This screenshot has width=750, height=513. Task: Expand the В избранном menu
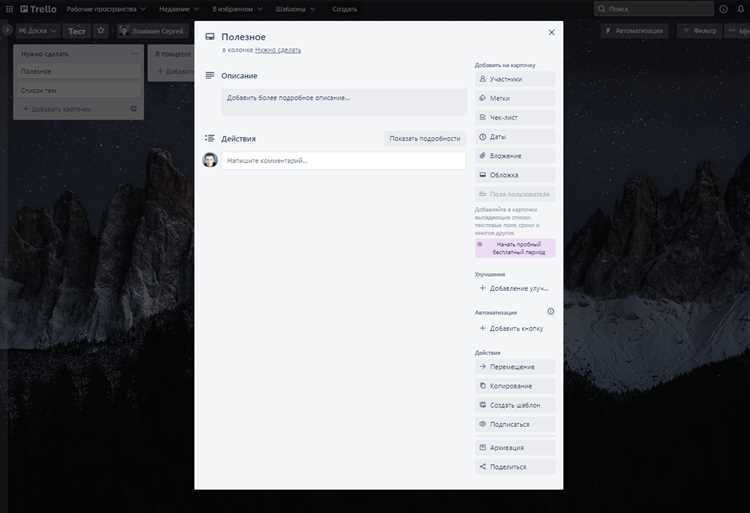click(x=237, y=9)
